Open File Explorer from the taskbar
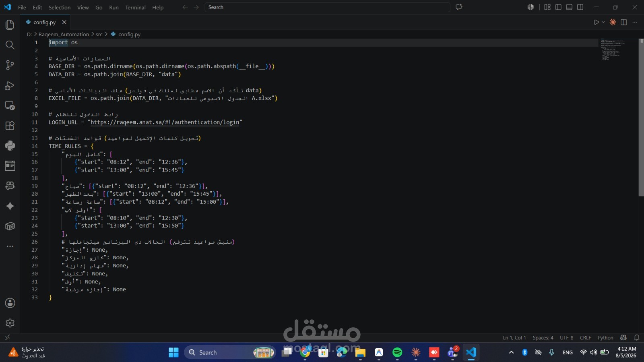Screen dimensions: 644x362 [360, 352]
